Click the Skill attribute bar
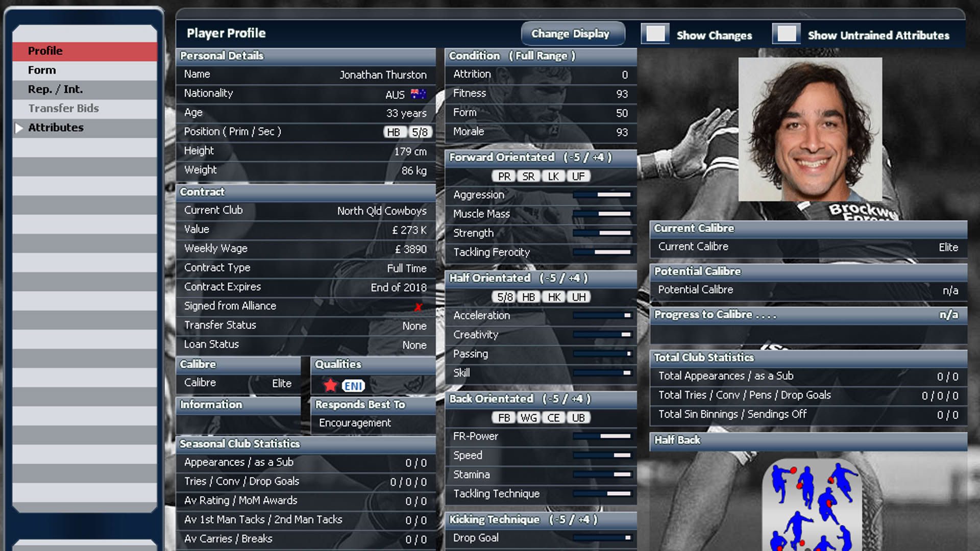The height and width of the screenshot is (551, 980). 602,373
